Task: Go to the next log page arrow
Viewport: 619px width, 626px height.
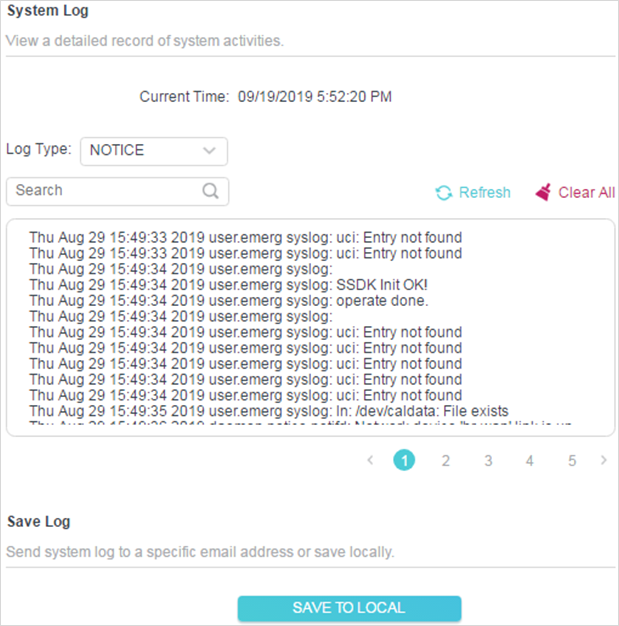Action: [x=603, y=461]
